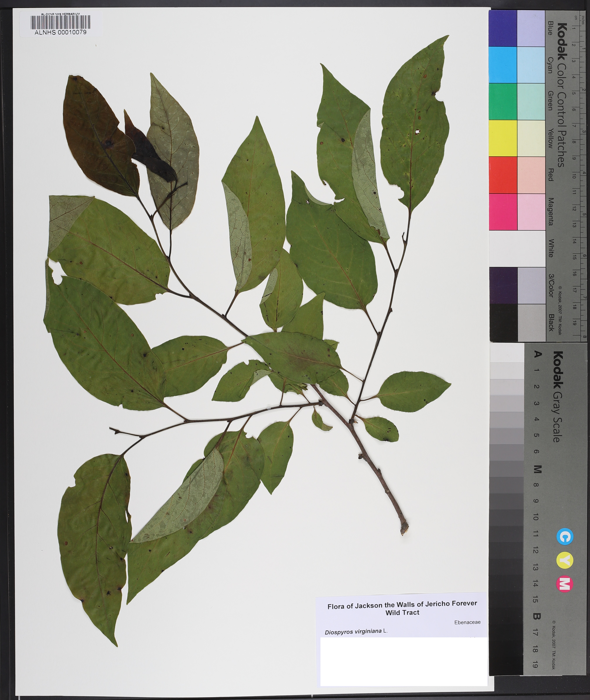Click the 'Kodak Gray Scale' title
This screenshot has width=590, height=700.
click(x=557, y=397)
